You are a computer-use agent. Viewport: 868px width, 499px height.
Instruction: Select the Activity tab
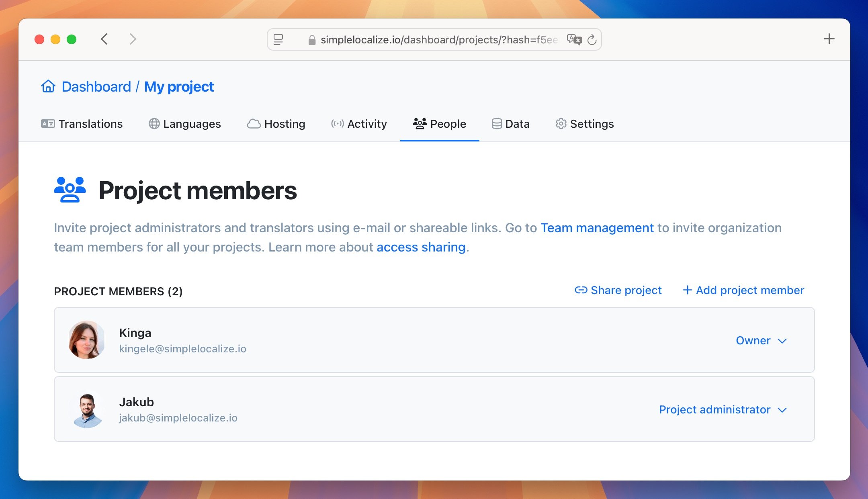[359, 123]
